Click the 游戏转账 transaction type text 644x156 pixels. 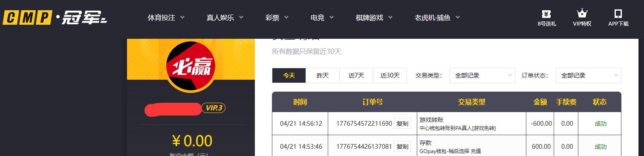pos(432,120)
